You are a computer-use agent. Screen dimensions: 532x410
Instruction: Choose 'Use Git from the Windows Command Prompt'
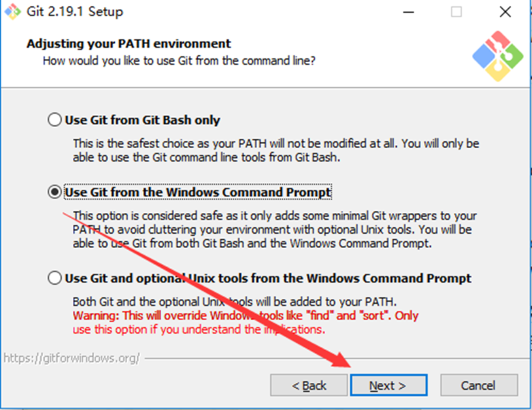tap(54, 192)
